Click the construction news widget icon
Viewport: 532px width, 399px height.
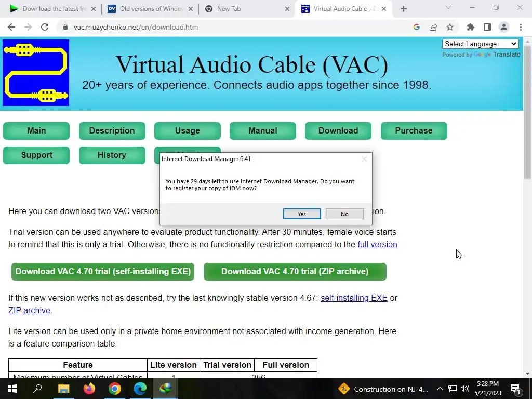[x=344, y=389]
